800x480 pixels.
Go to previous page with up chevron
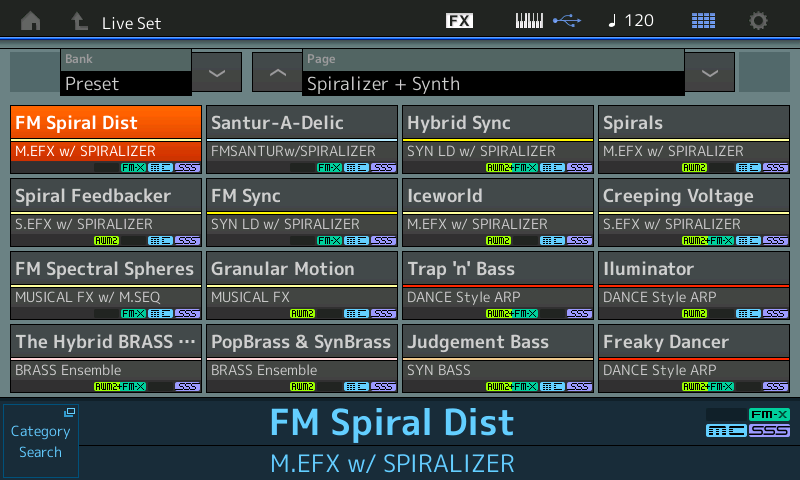click(x=277, y=73)
